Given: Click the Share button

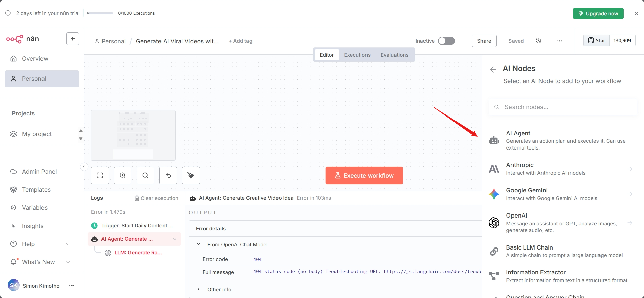Looking at the screenshot, I should pyautogui.click(x=484, y=41).
